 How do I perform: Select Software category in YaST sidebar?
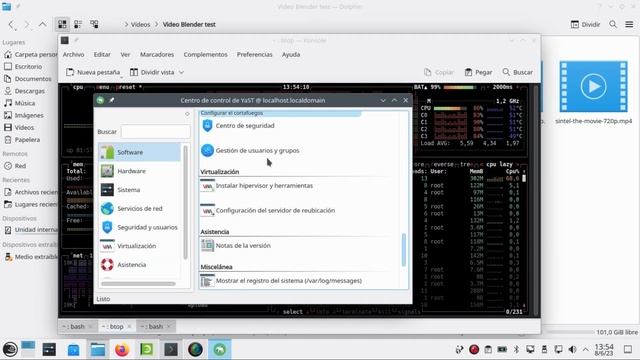tap(140, 152)
